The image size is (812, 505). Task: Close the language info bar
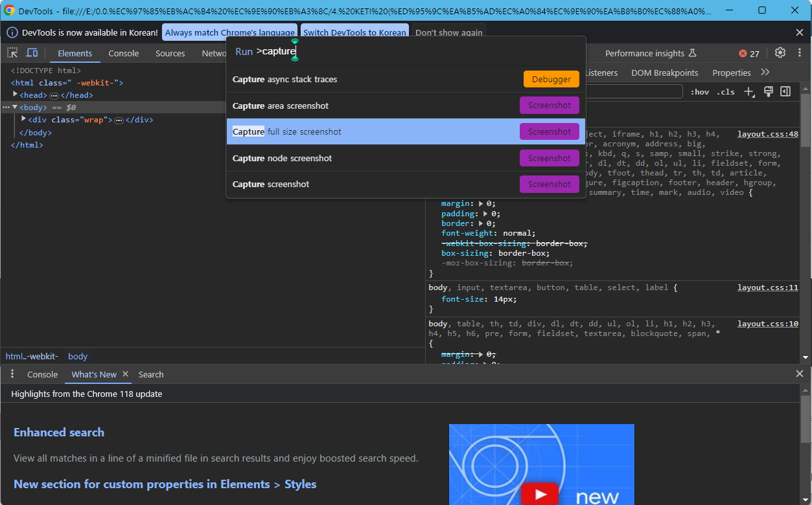tap(799, 32)
